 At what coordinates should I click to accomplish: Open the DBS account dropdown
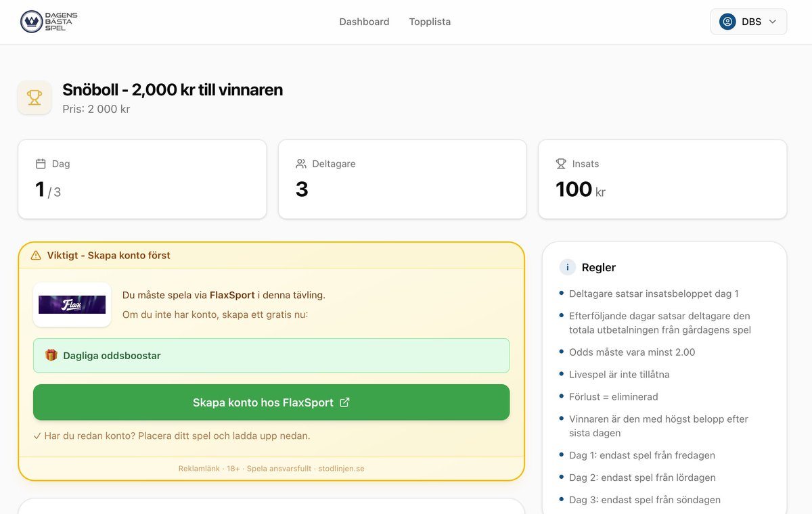(x=748, y=22)
